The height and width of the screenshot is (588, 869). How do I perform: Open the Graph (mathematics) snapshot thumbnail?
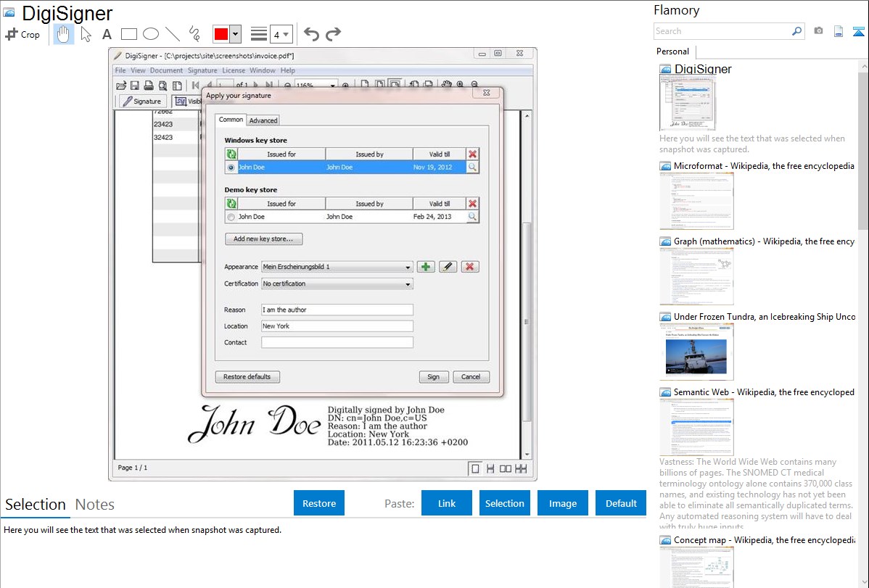(696, 276)
